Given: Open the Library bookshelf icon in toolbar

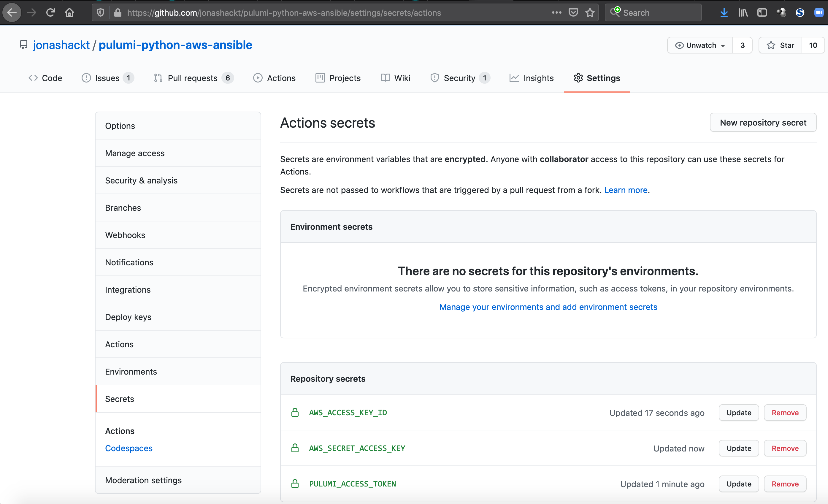Looking at the screenshot, I should (743, 13).
